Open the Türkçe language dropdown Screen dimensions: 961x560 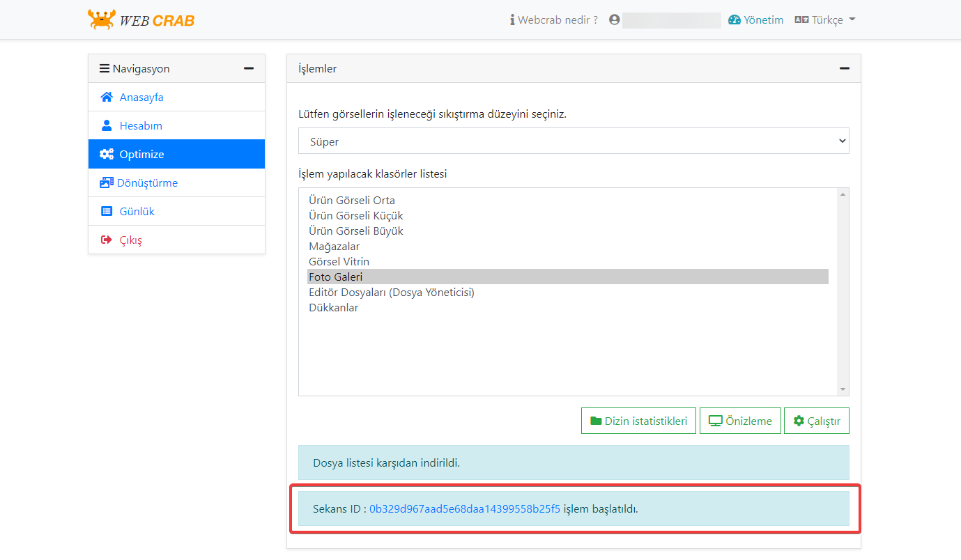[x=825, y=20]
